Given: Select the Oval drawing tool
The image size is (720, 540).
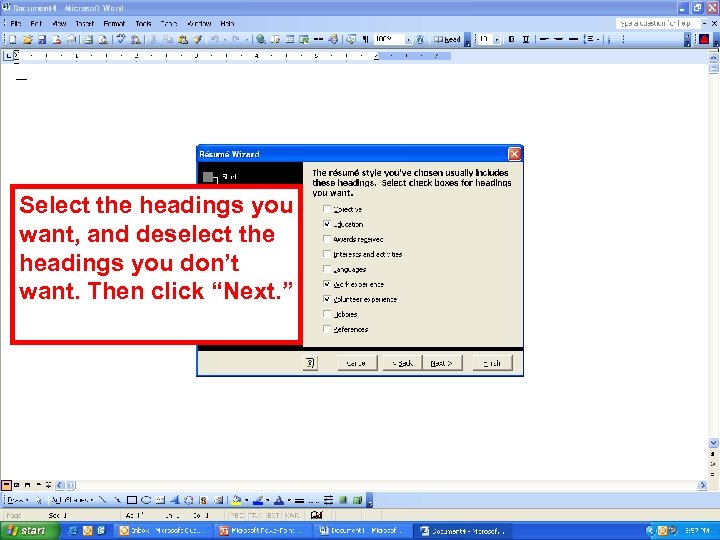Looking at the screenshot, I should (x=146, y=500).
